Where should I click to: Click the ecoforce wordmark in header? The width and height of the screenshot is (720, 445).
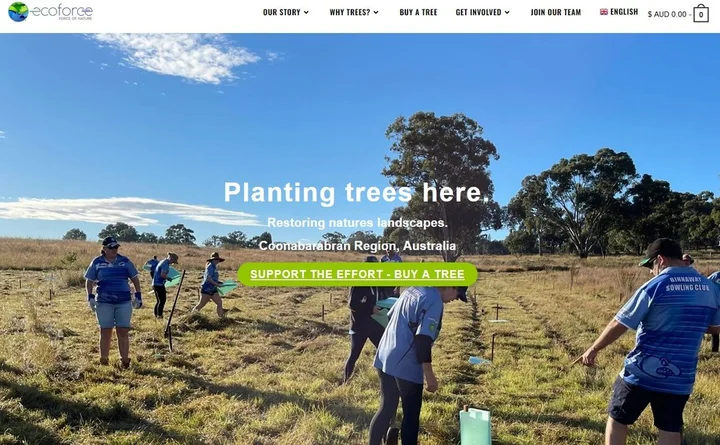pyautogui.click(x=62, y=11)
